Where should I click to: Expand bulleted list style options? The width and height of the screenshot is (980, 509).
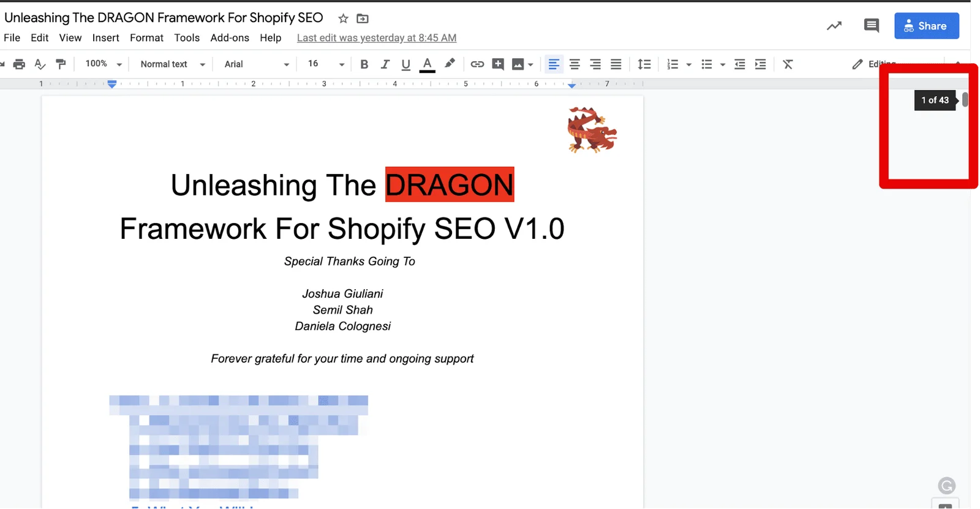(x=723, y=64)
